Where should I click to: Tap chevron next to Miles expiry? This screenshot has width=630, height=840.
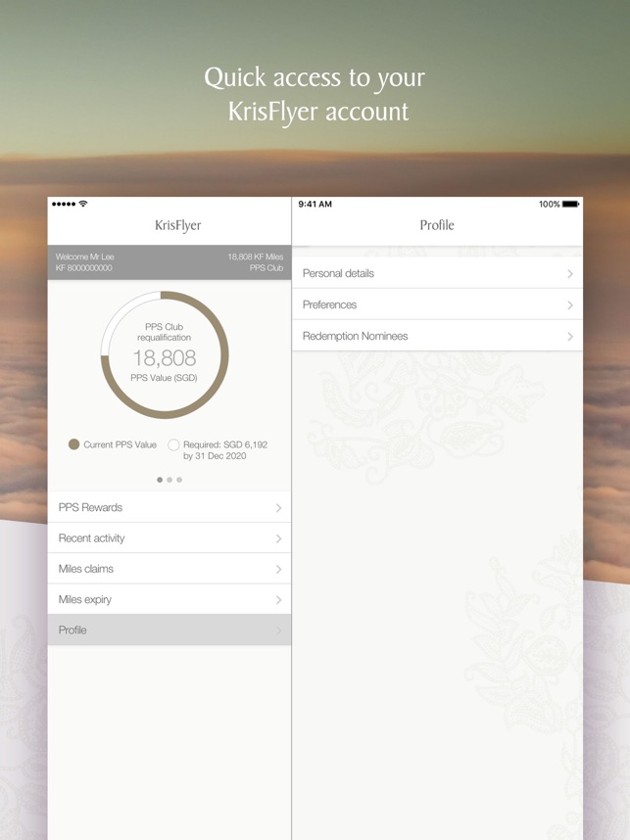(x=279, y=599)
